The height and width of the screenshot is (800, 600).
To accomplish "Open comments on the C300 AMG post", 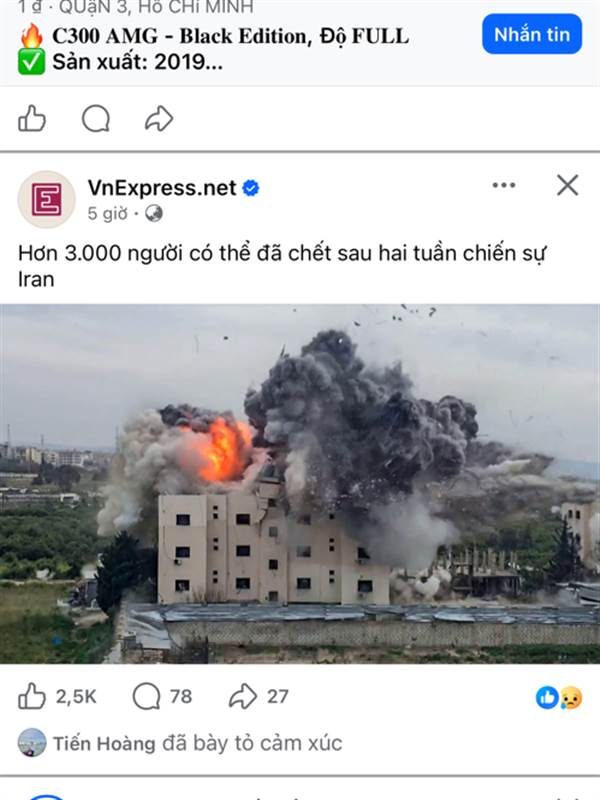I will (x=96, y=118).
